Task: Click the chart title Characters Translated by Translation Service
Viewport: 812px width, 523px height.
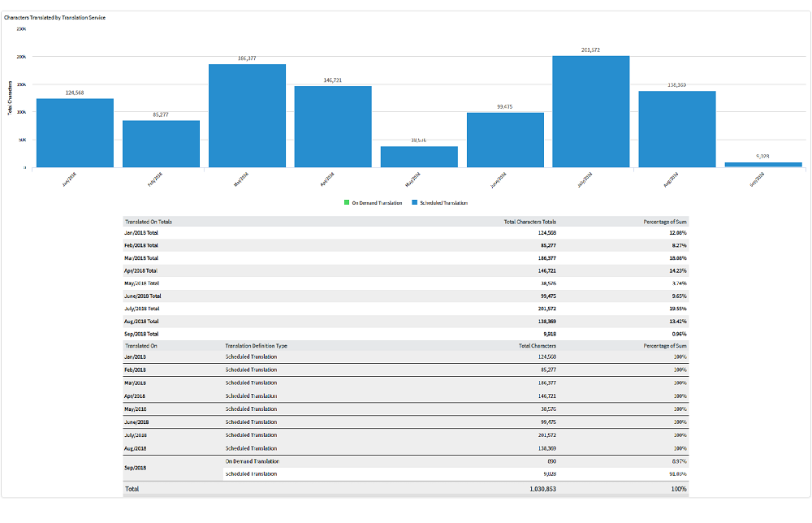Action: coord(54,17)
